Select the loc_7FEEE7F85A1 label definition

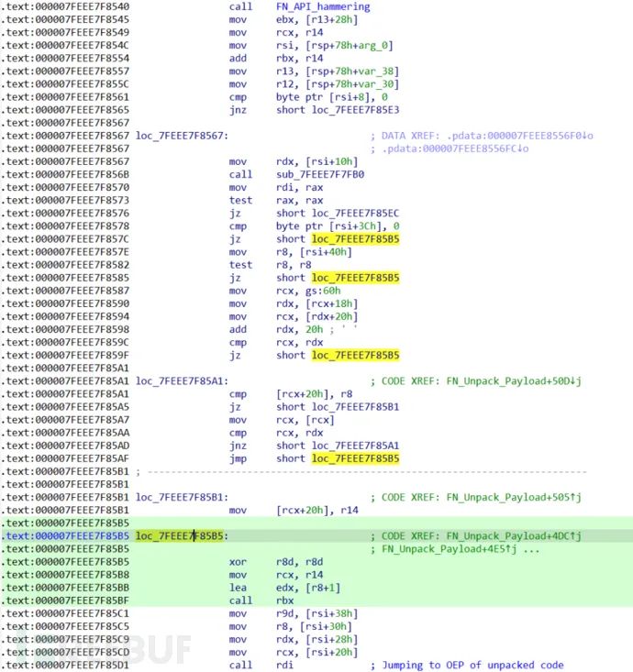(x=182, y=381)
